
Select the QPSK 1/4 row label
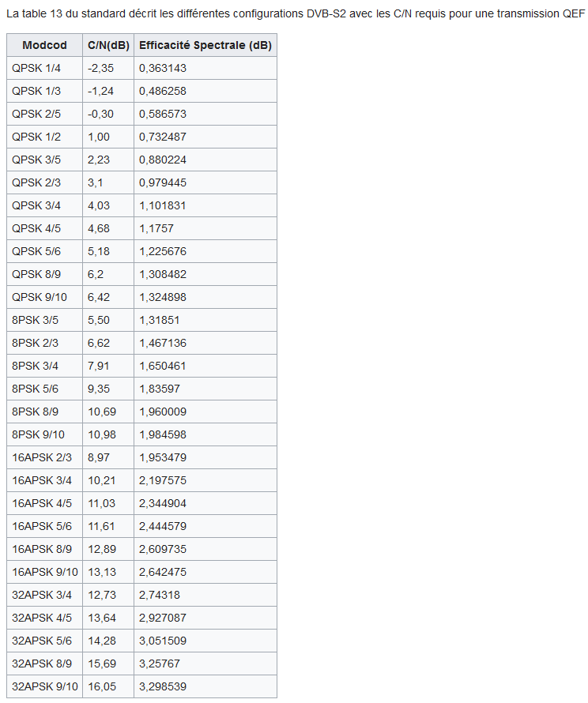(x=36, y=68)
